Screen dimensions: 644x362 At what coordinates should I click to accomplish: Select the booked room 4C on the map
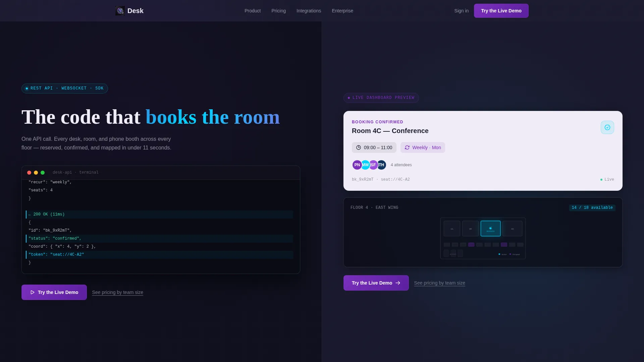pyautogui.click(x=490, y=229)
